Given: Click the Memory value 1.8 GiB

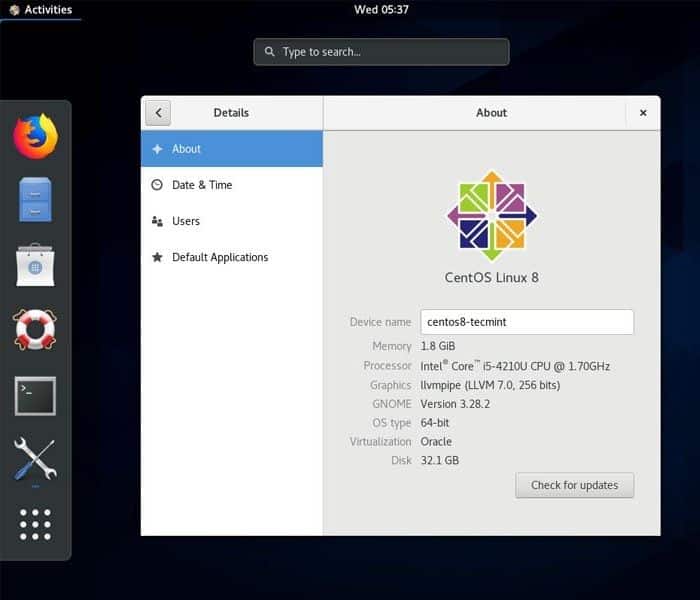Looking at the screenshot, I should click(x=438, y=346).
